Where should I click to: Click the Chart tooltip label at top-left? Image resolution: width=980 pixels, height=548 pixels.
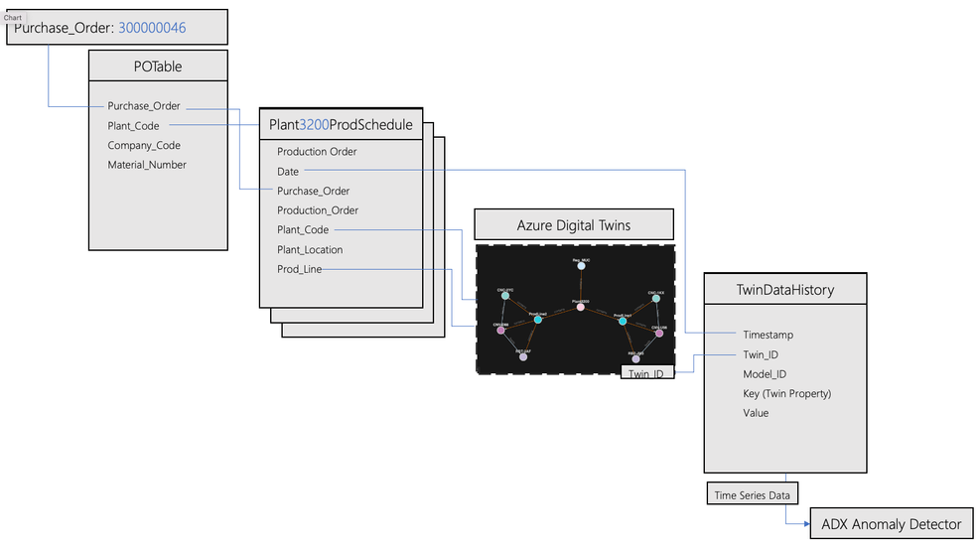tap(13, 18)
